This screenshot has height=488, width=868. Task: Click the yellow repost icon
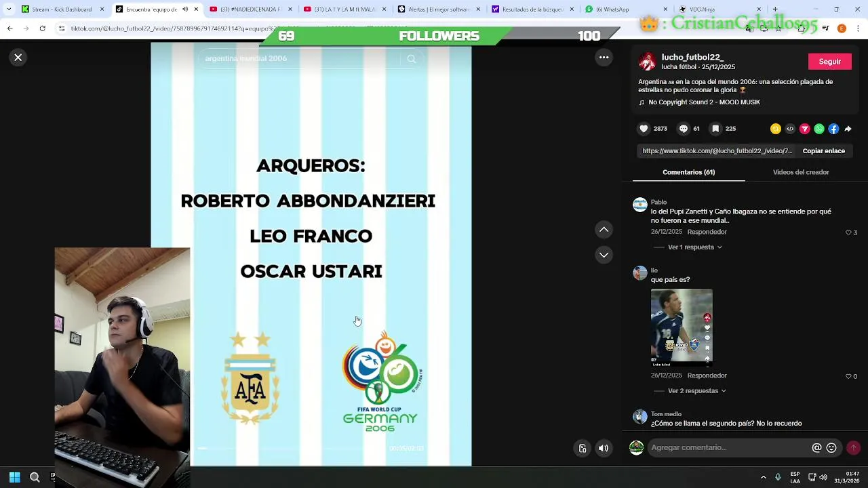pyautogui.click(x=776, y=129)
